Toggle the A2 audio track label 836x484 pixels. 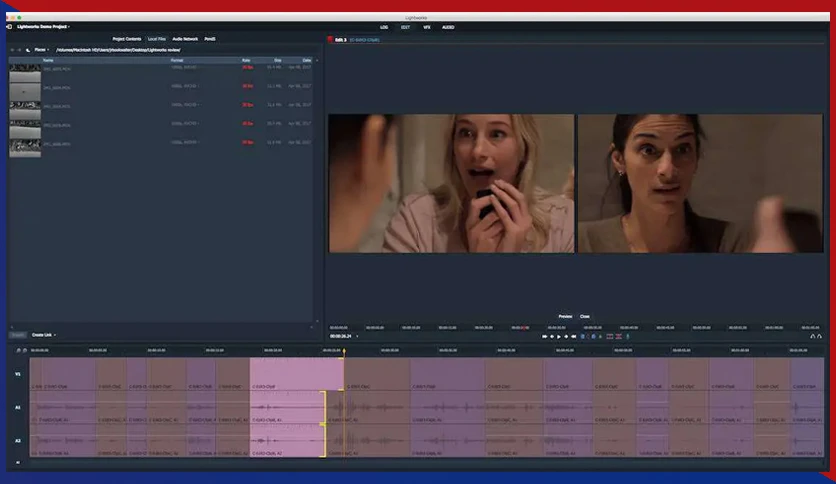pyautogui.click(x=18, y=441)
